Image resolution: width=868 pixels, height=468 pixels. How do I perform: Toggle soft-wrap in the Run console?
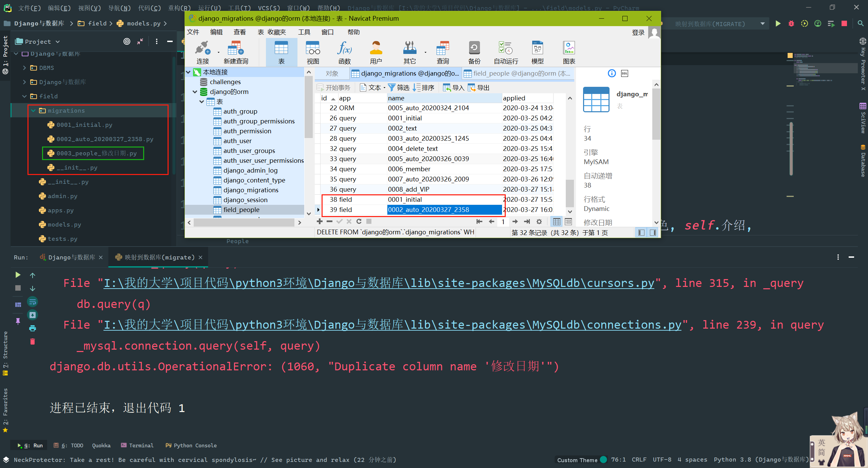tap(33, 302)
